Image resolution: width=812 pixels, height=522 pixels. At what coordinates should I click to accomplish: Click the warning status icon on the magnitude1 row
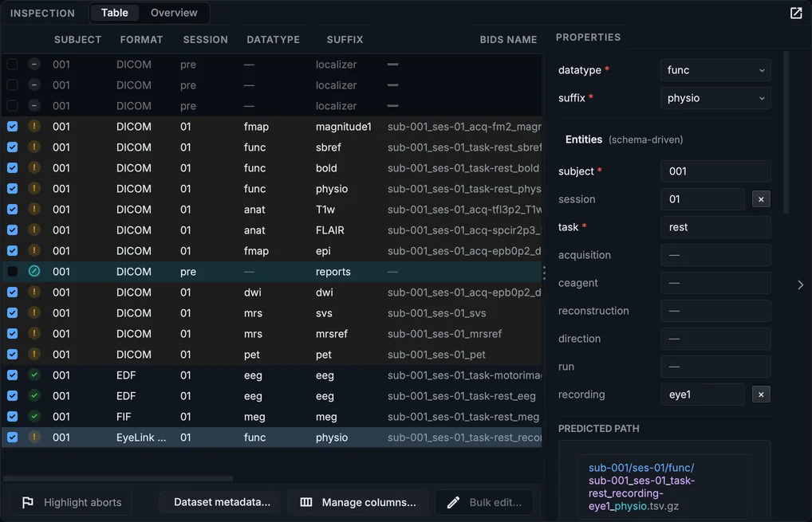point(34,126)
